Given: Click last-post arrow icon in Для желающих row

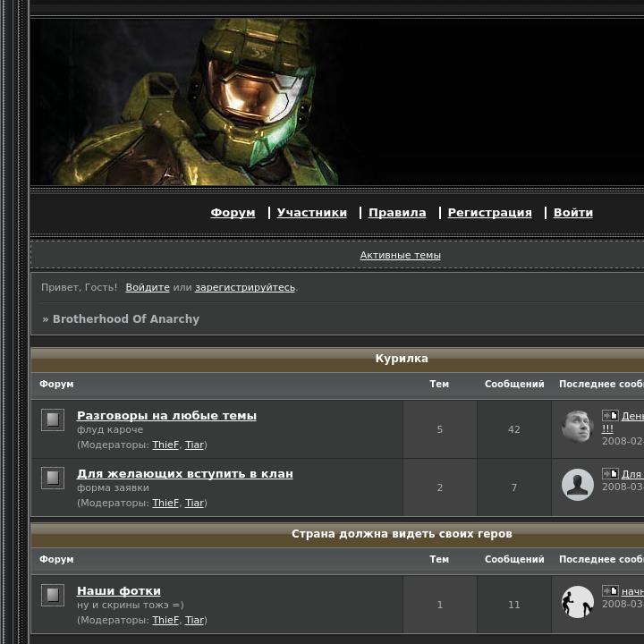Looking at the screenshot, I should (610, 473).
